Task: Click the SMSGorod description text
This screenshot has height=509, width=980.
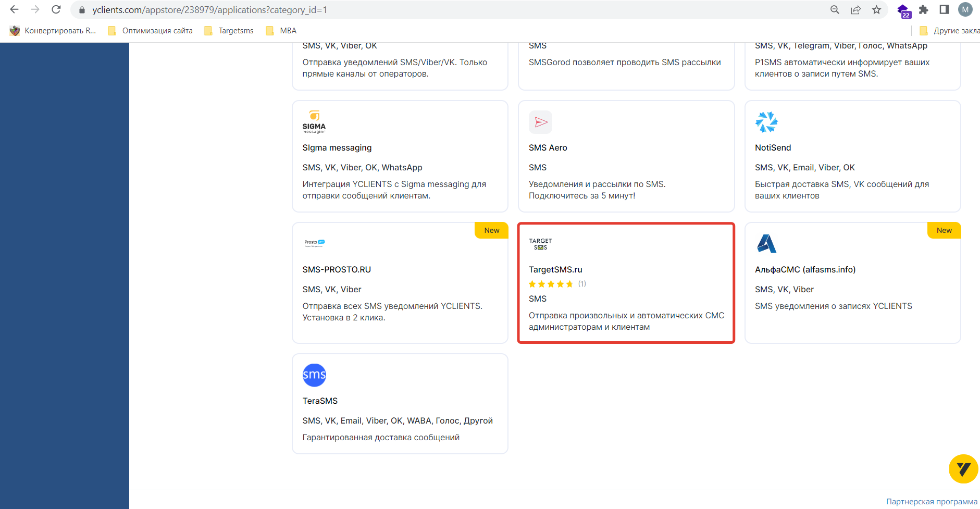Action: 625,63
